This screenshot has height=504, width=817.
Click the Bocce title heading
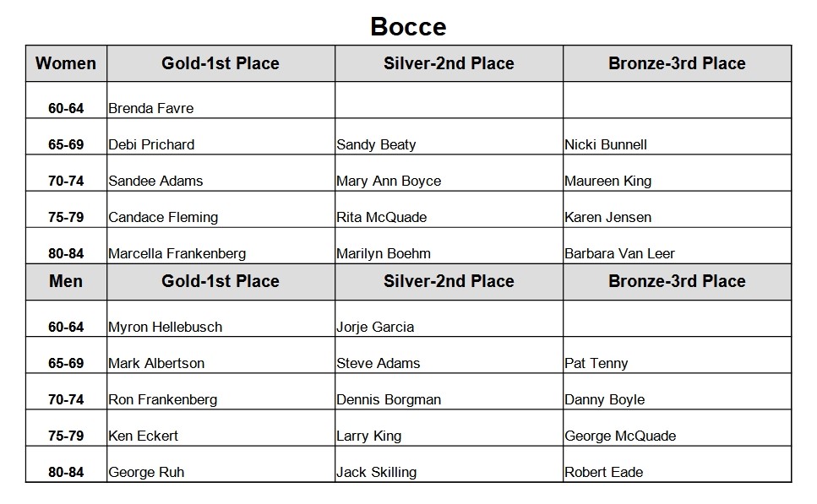coord(408,26)
